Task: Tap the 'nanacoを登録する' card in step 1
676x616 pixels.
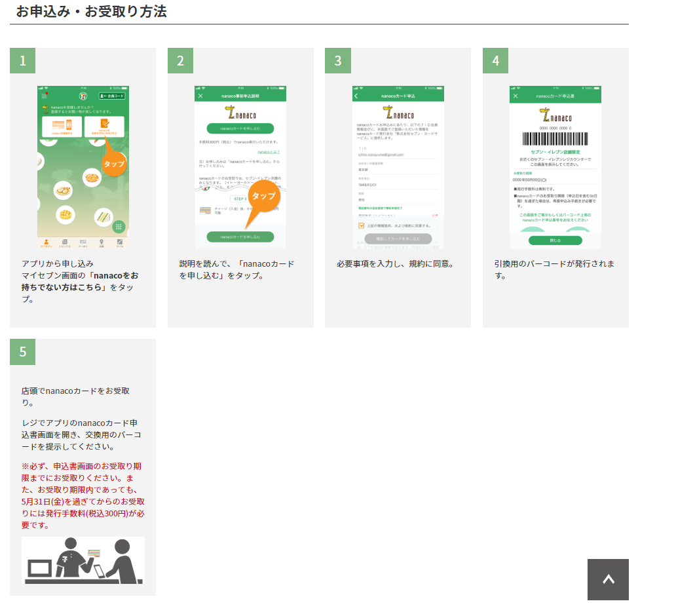Action: click(x=62, y=126)
